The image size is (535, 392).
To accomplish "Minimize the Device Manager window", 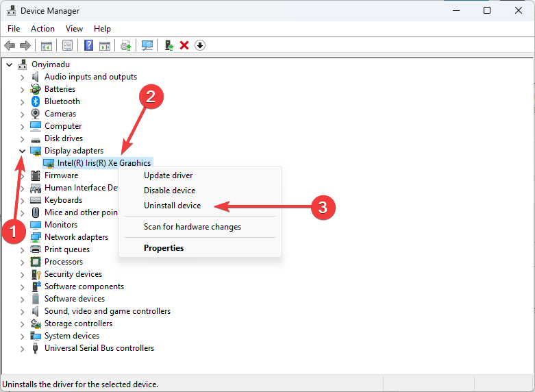I will pyautogui.click(x=456, y=10).
